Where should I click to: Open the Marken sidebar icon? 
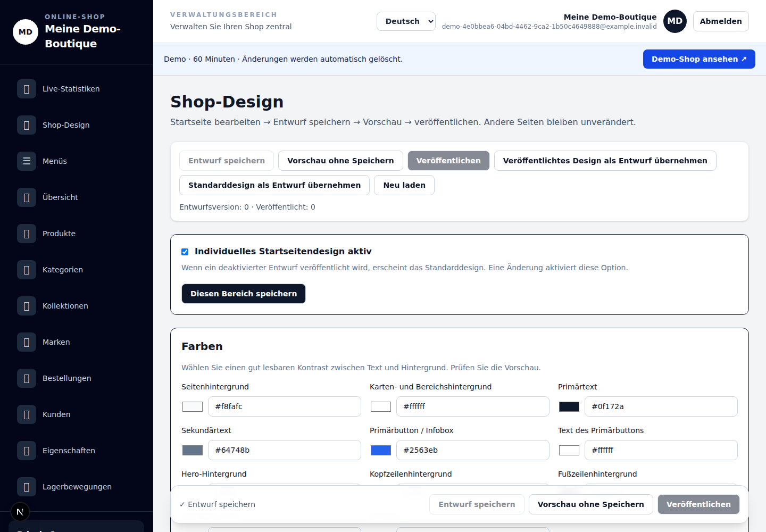pyautogui.click(x=27, y=342)
